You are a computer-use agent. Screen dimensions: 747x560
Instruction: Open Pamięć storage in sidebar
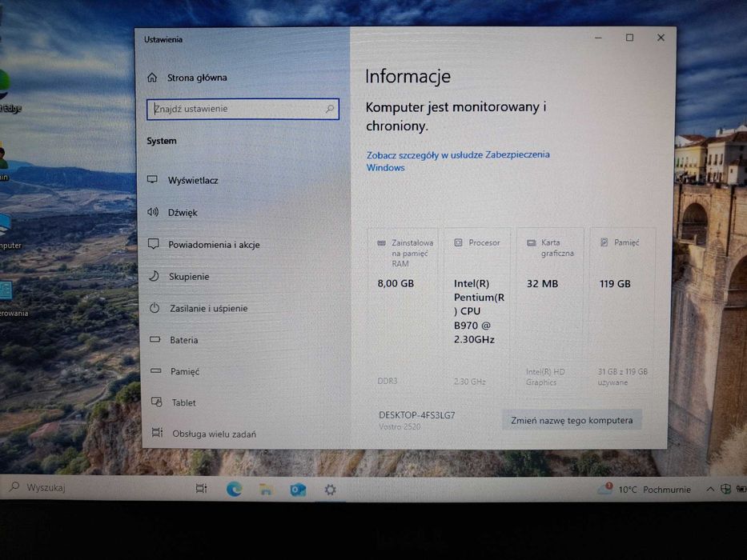175,371
